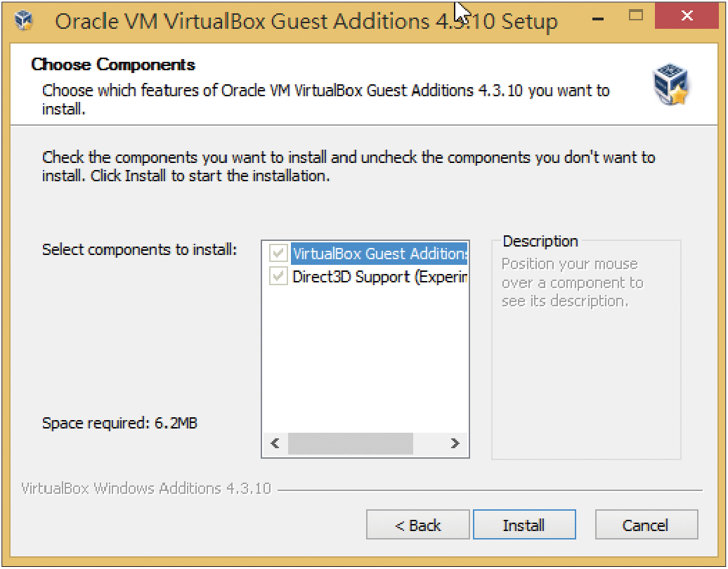Select the VirtualBox Guest Additions list item
Viewport: 728px width, 569px height.
(x=379, y=254)
